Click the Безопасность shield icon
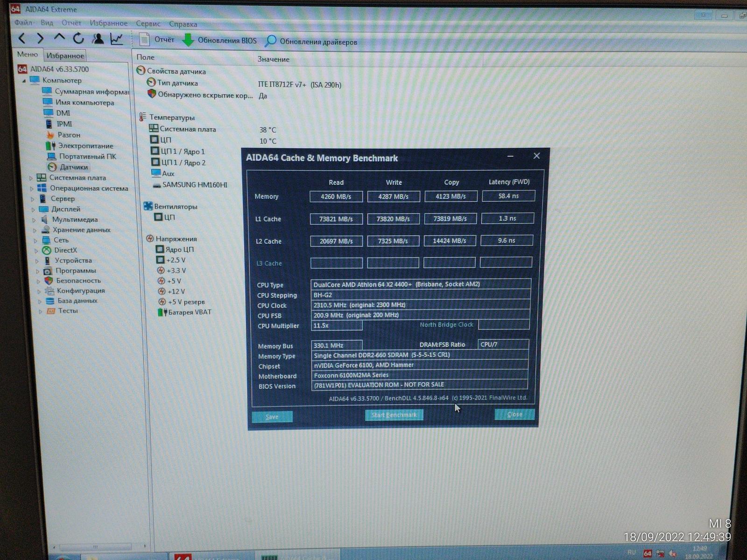Viewport: 747px width, 560px height. pyautogui.click(x=49, y=281)
